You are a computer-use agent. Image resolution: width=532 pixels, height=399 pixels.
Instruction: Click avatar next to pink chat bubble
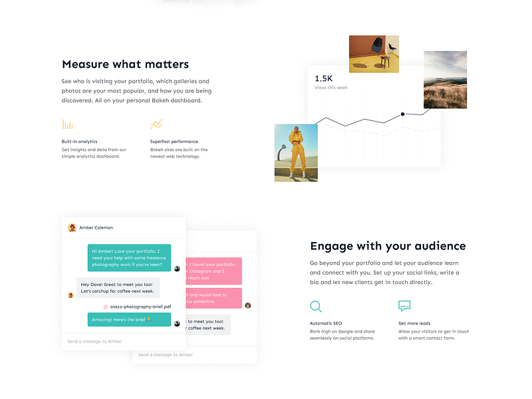tap(248, 305)
